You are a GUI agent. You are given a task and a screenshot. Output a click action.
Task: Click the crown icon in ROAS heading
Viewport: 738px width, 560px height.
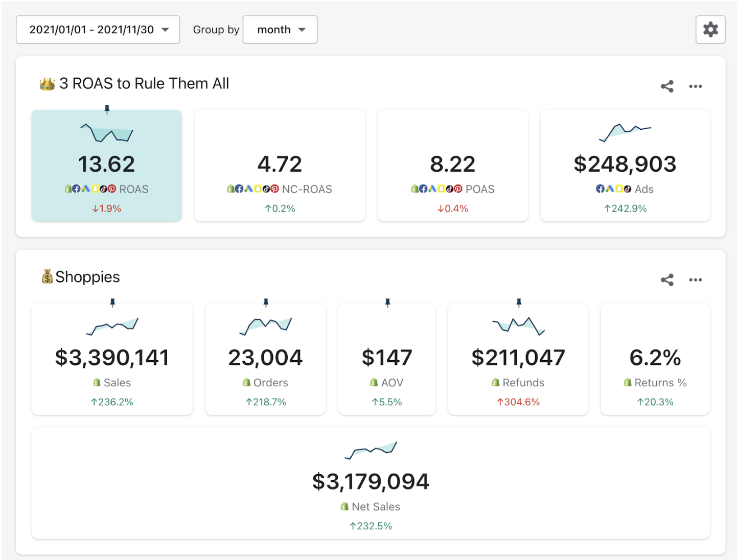[x=47, y=84]
